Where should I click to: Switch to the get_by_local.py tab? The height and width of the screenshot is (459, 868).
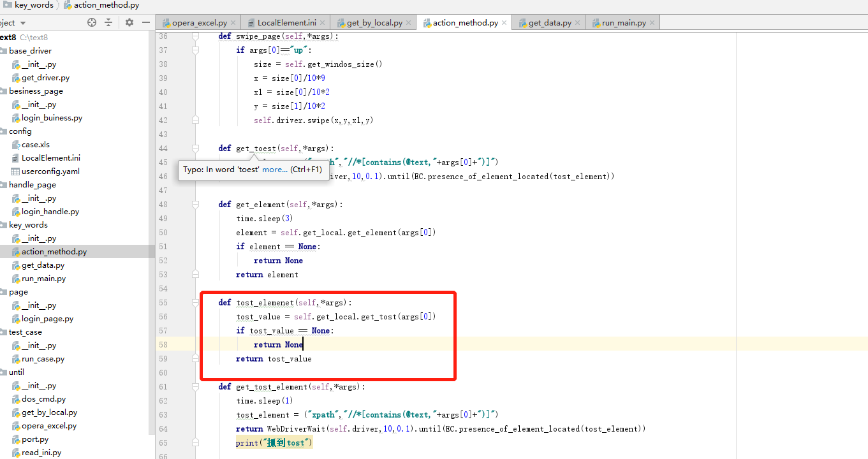[374, 23]
